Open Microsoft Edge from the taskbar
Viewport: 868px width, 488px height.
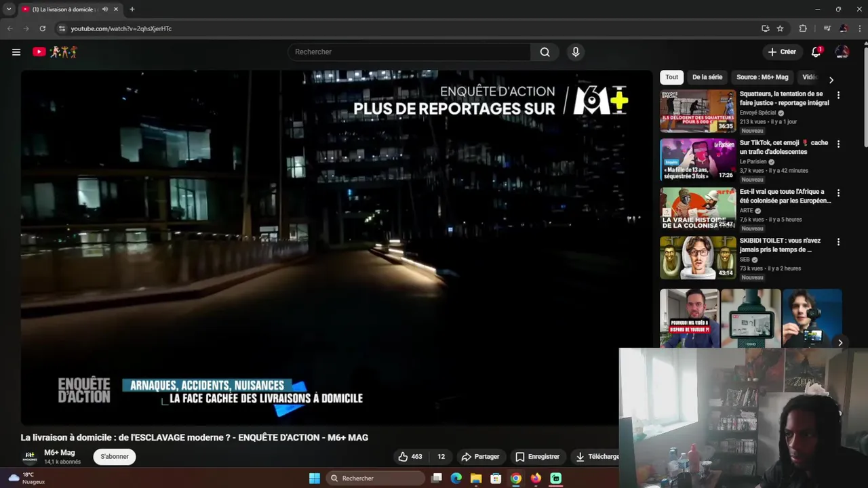coord(456,479)
